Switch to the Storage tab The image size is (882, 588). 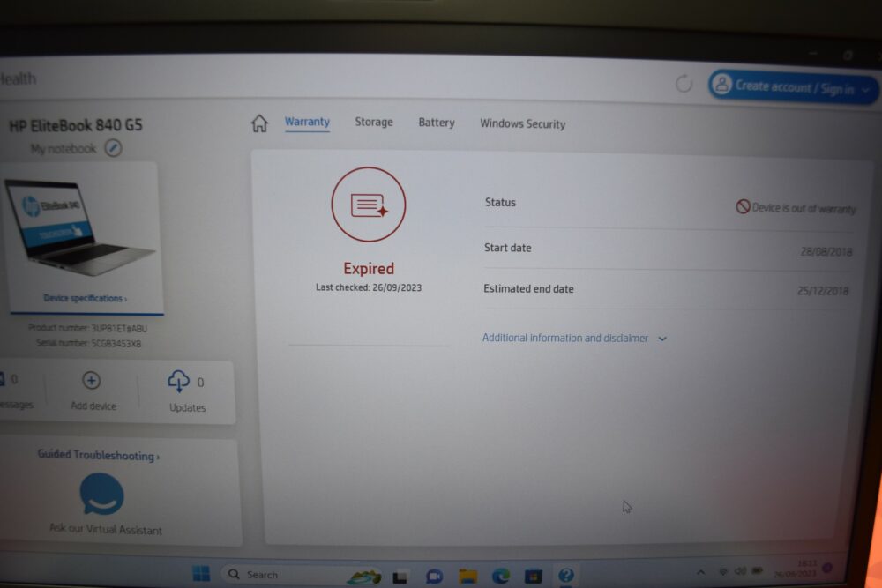point(373,122)
